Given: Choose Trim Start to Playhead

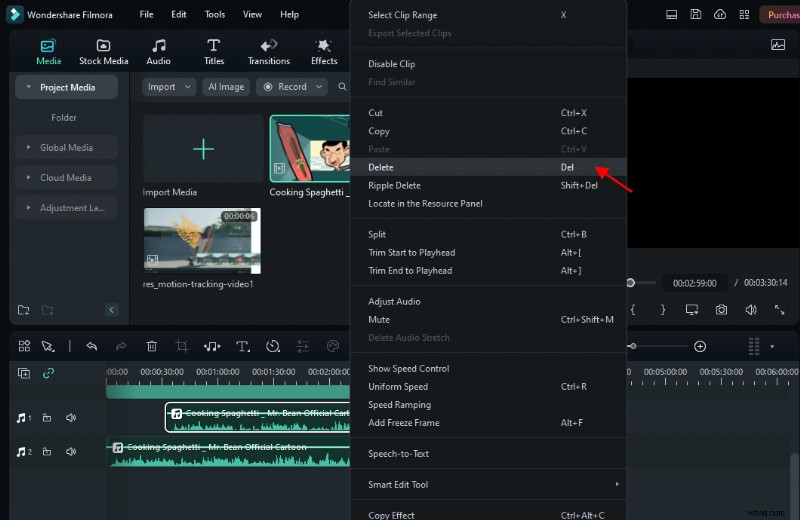Looking at the screenshot, I should (x=488, y=253).
